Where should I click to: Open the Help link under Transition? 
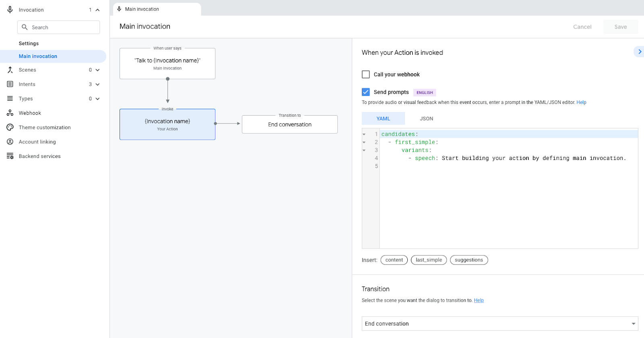point(479,300)
